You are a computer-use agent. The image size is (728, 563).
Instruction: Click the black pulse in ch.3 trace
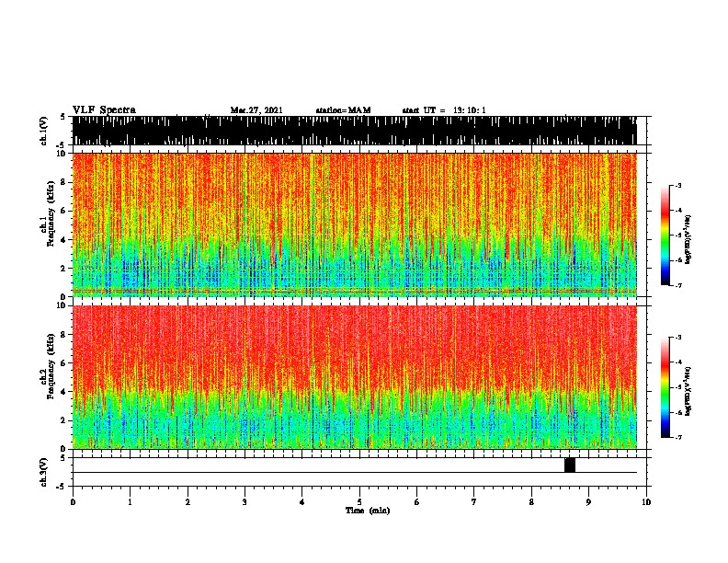tap(570, 465)
